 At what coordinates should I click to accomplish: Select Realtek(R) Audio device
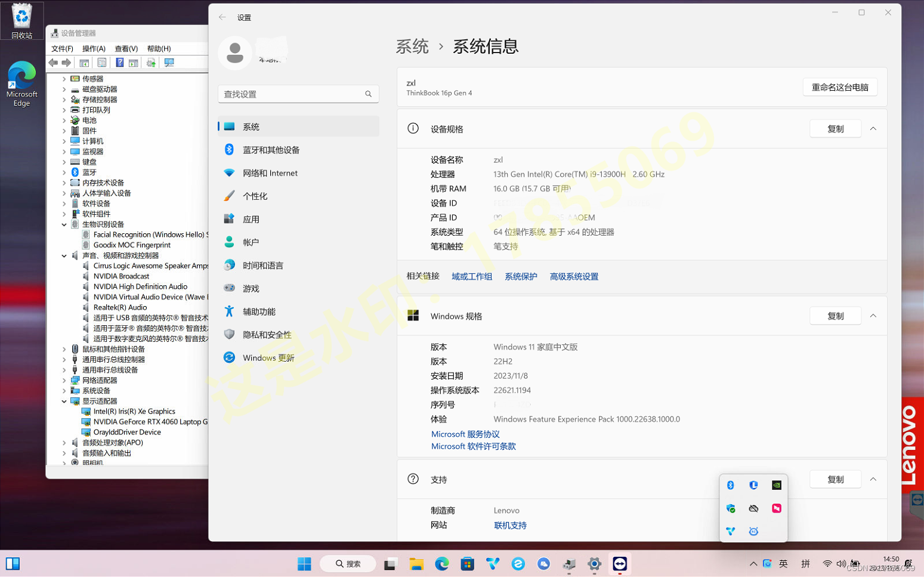tap(115, 307)
